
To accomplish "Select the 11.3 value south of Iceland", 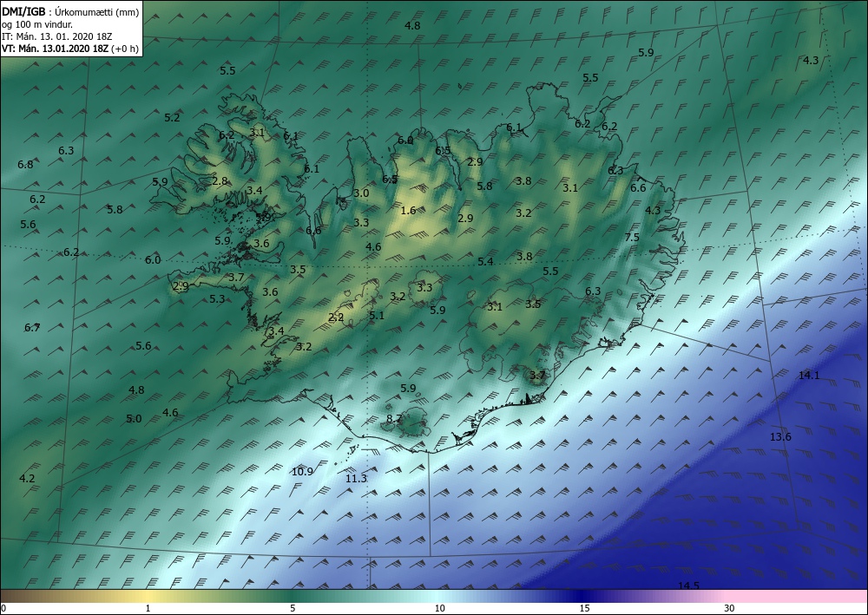I will tap(356, 479).
